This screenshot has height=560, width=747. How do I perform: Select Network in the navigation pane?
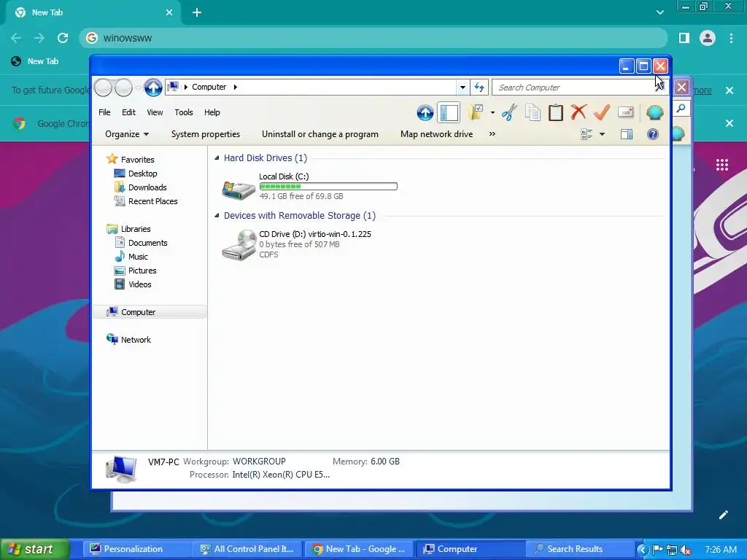pos(136,340)
